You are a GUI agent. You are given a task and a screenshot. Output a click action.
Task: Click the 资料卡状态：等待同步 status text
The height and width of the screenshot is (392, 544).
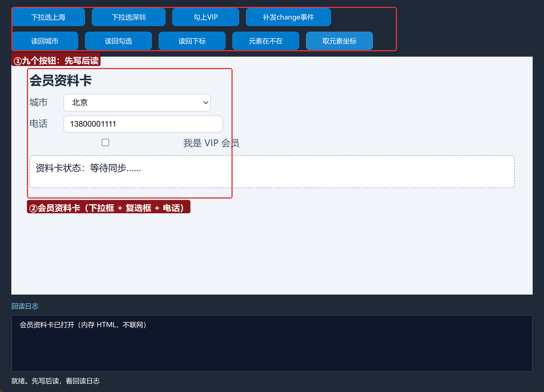pyautogui.click(x=88, y=168)
